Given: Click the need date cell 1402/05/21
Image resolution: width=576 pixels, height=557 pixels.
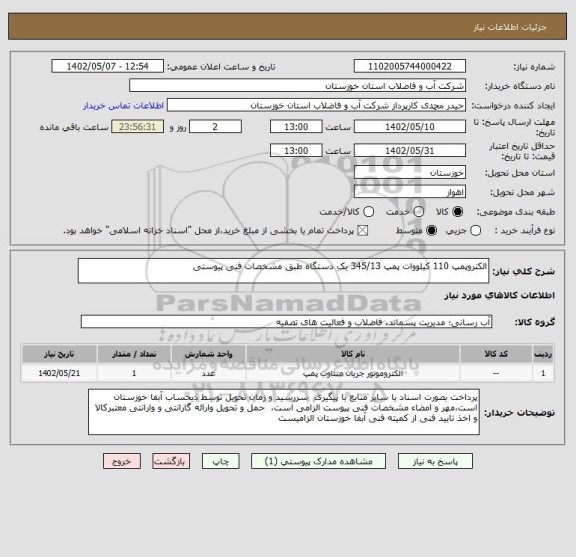Looking at the screenshot, I should point(59,373).
